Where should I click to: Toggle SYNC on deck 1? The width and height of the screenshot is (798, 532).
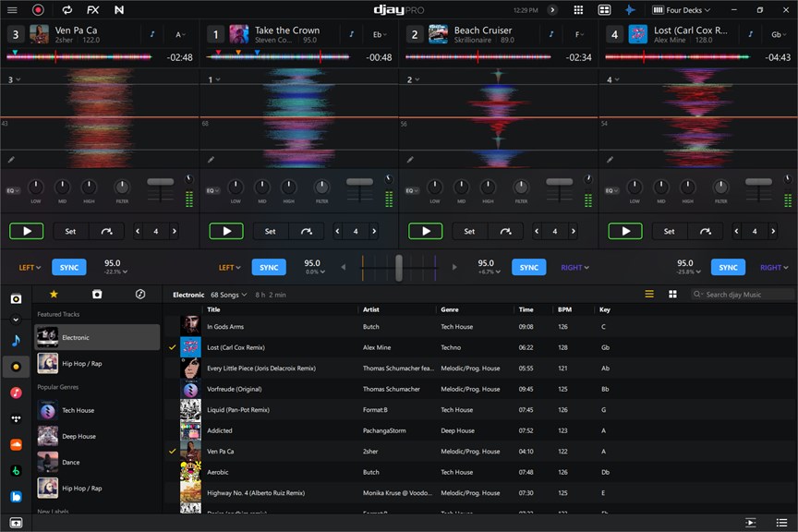(269, 267)
